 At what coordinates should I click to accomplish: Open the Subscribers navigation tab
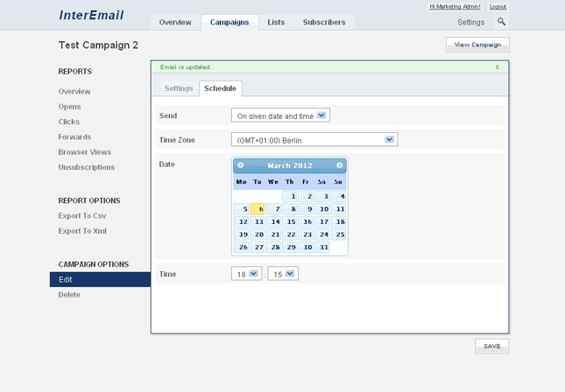coord(324,22)
